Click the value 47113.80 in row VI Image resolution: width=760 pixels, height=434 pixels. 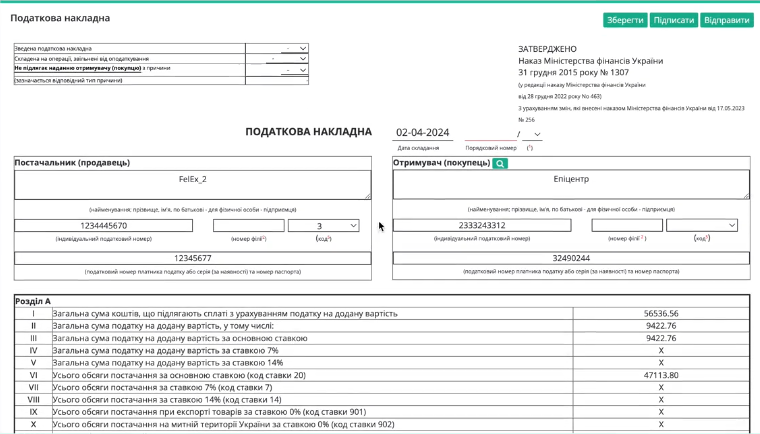pyautogui.click(x=661, y=375)
